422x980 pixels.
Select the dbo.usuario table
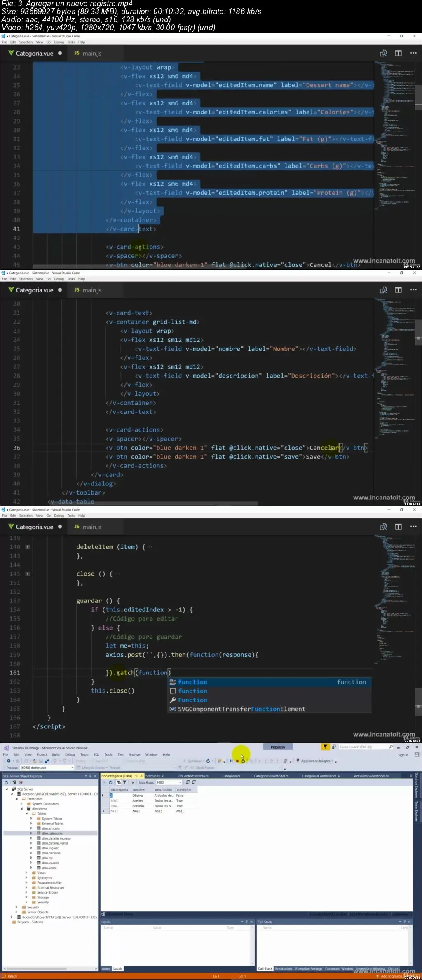(50, 863)
